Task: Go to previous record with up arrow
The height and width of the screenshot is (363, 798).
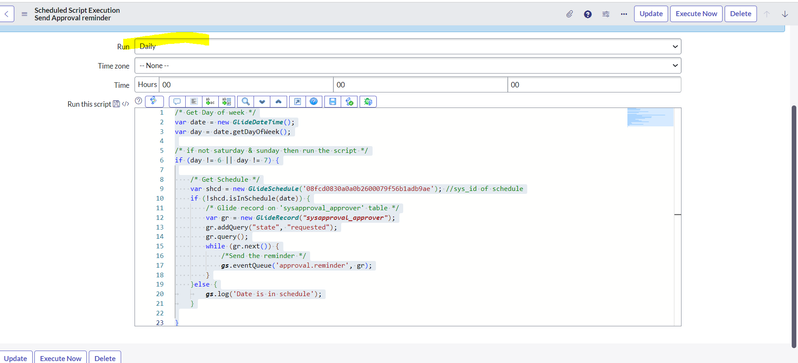Action: point(766,14)
